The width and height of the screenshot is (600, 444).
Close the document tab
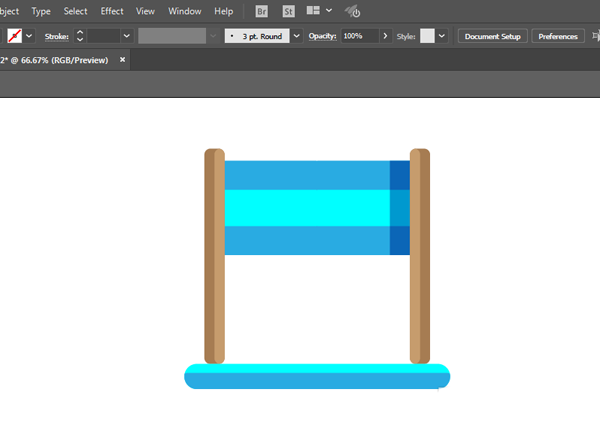pos(123,60)
